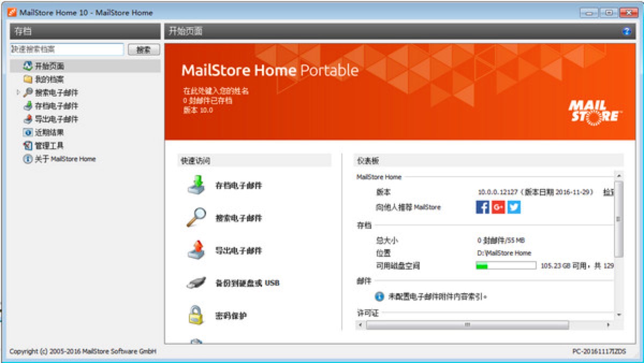Click dashboard vertical scrollbar down arrow
This screenshot has width=644, height=363.
pos(619,315)
